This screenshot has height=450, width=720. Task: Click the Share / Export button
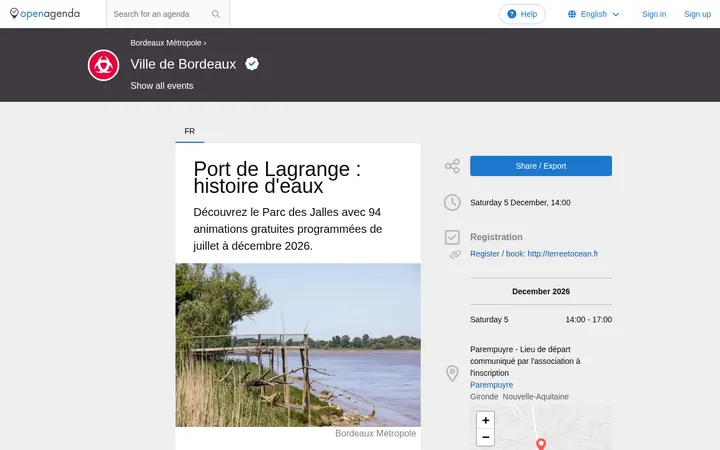[x=540, y=166]
